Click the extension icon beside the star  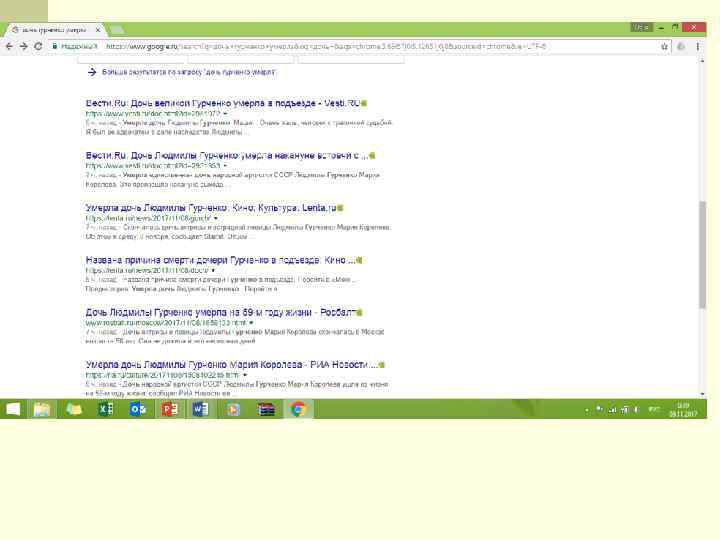pyautogui.click(x=681, y=46)
